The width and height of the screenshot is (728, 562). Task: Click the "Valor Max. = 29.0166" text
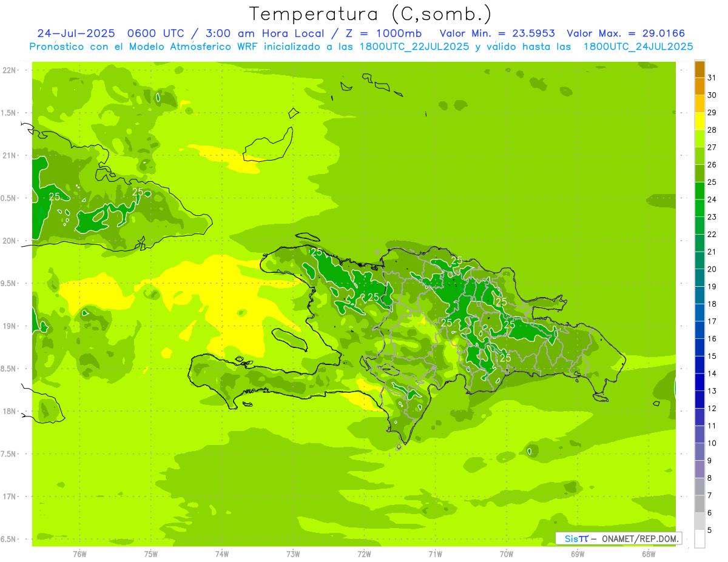click(x=627, y=33)
